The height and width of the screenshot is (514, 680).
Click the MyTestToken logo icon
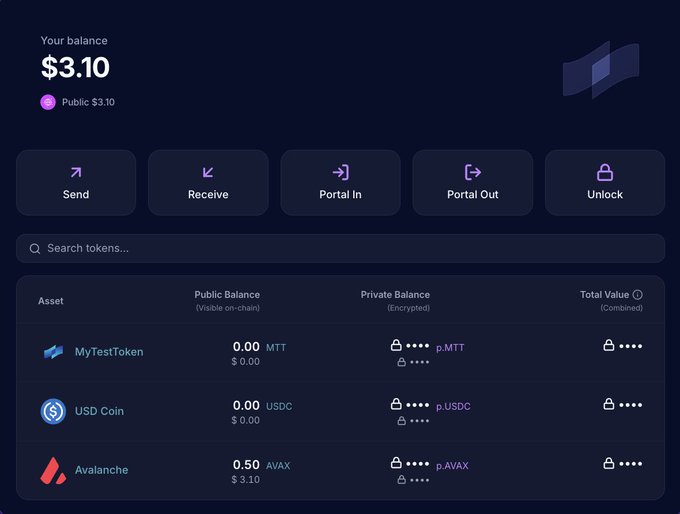coord(53,352)
